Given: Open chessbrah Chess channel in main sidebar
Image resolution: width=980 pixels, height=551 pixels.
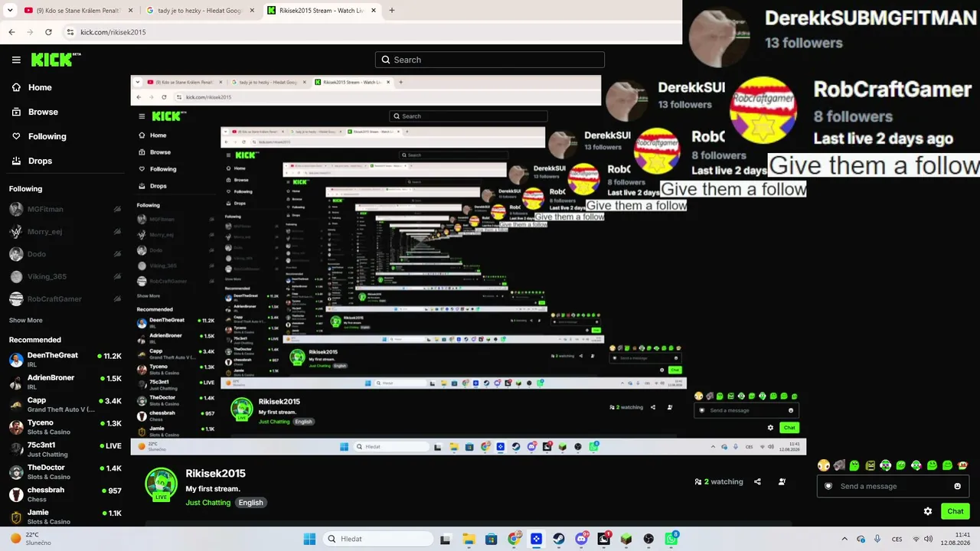Looking at the screenshot, I should pos(65,494).
